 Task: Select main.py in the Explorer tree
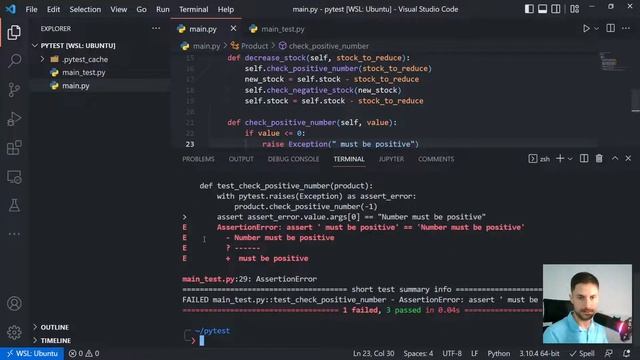coord(76,86)
